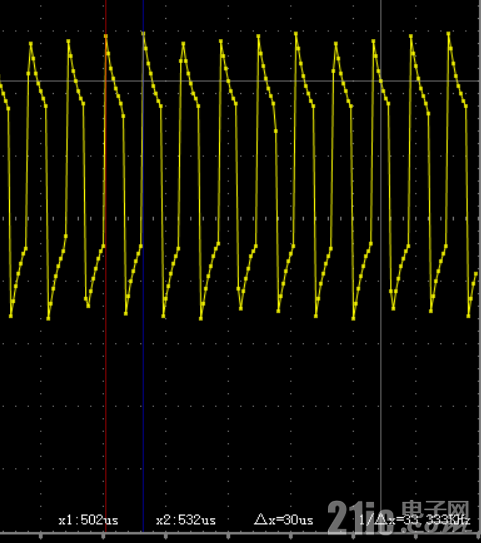
Task: Click where red cursor crosses horizontal gray line
Action: coord(106,81)
